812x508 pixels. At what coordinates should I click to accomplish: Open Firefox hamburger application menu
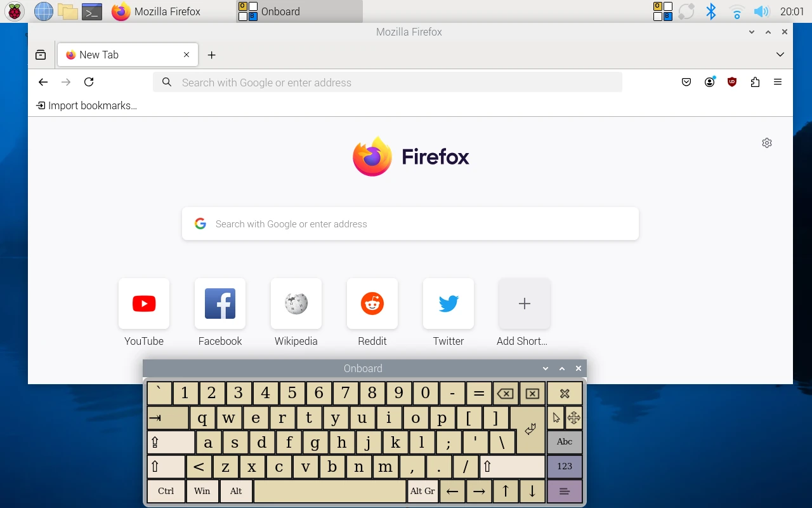(778, 82)
